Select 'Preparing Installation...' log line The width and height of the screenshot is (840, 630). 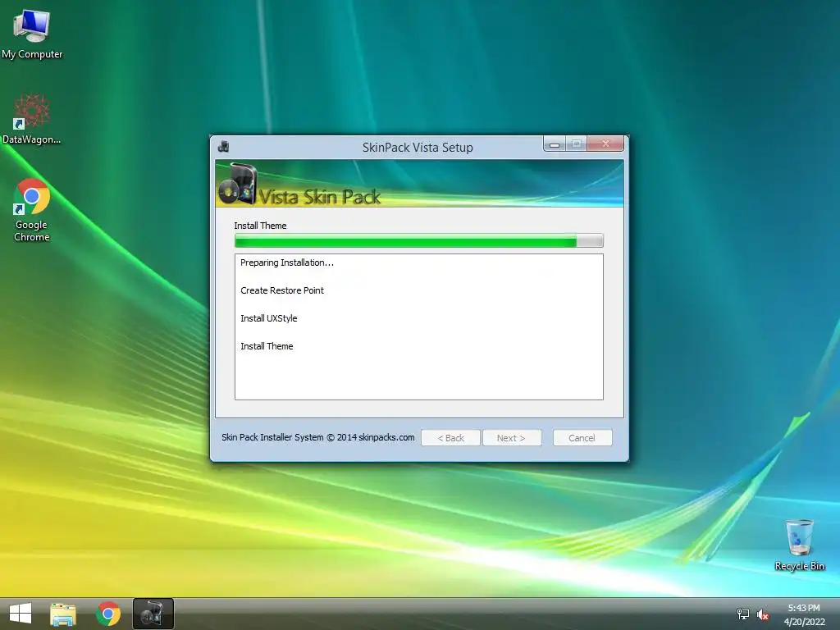click(286, 262)
